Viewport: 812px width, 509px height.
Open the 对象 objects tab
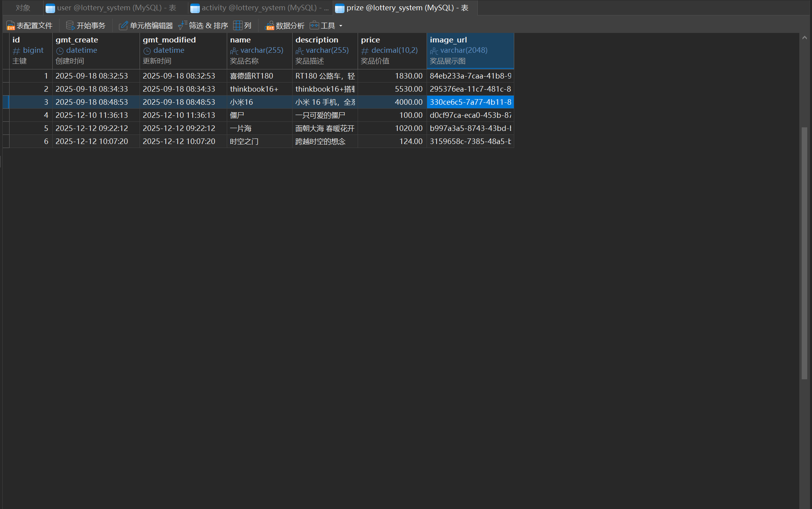[x=23, y=8]
